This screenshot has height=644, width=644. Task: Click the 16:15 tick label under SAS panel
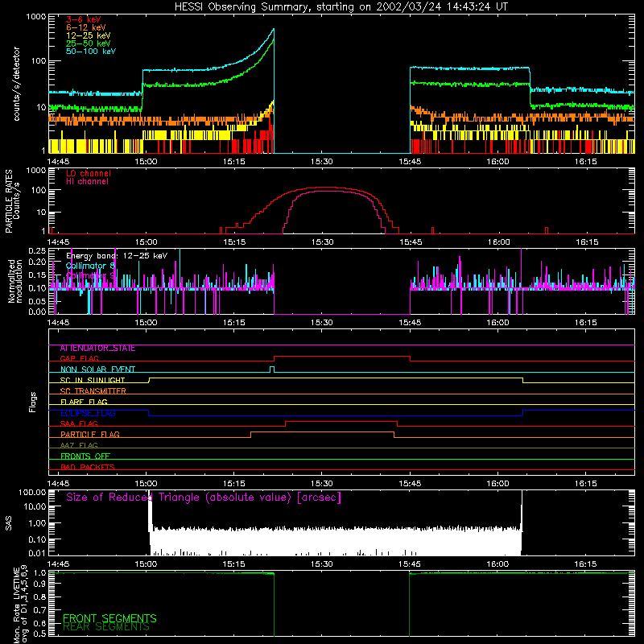[x=585, y=564]
